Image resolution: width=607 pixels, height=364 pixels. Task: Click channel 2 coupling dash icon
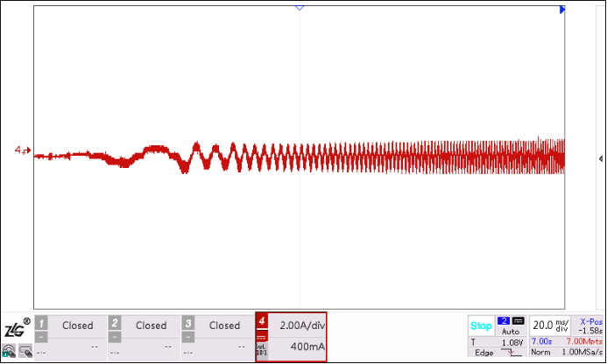coord(115,337)
